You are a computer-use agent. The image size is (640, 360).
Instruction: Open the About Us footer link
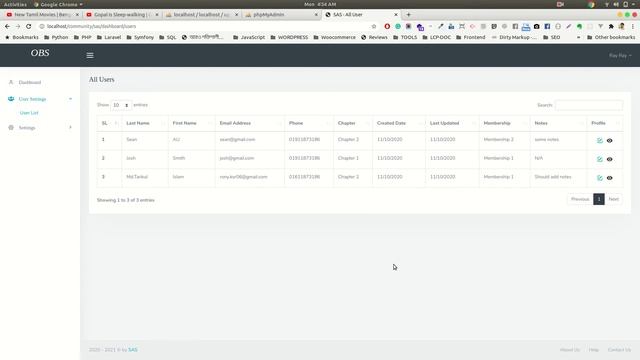coord(570,350)
